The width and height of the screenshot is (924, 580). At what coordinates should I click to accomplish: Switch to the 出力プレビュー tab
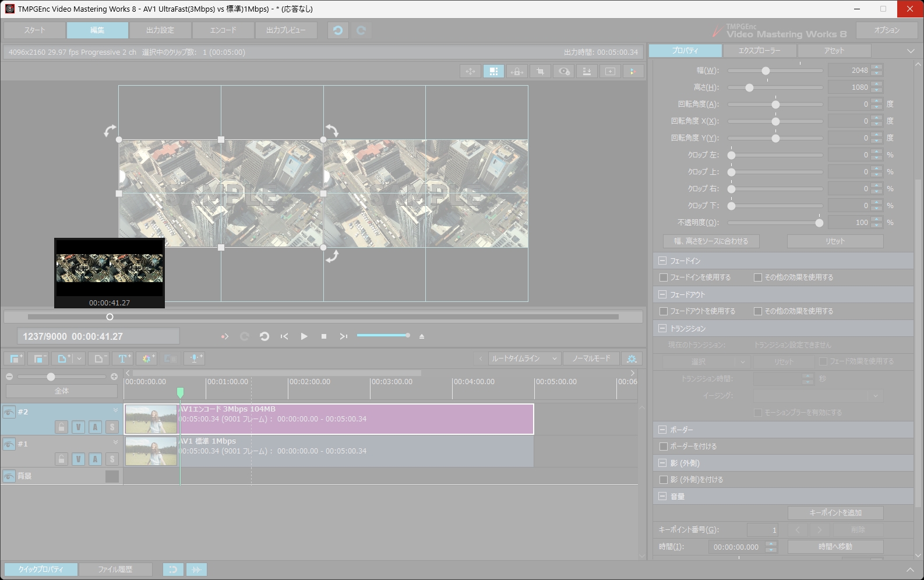(x=286, y=30)
